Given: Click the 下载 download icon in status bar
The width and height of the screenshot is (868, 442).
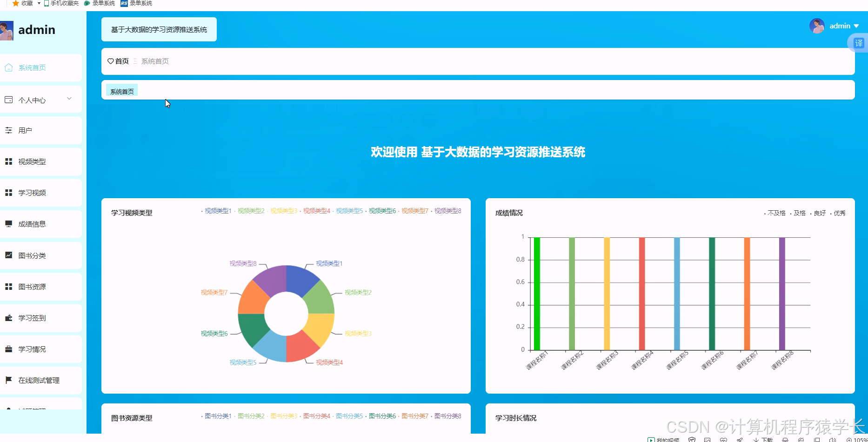Looking at the screenshot, I should (x=756, y=440).
